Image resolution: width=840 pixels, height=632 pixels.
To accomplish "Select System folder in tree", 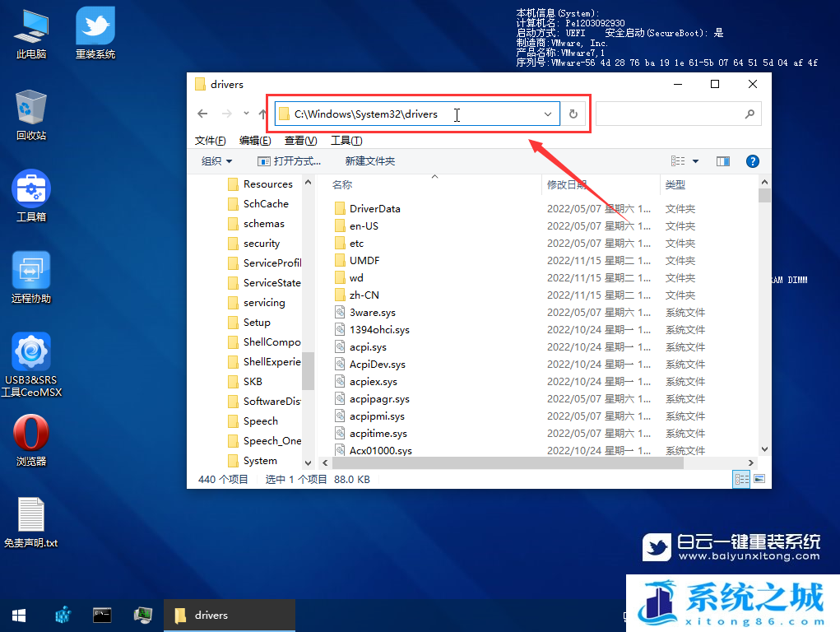I will point(253,461).
